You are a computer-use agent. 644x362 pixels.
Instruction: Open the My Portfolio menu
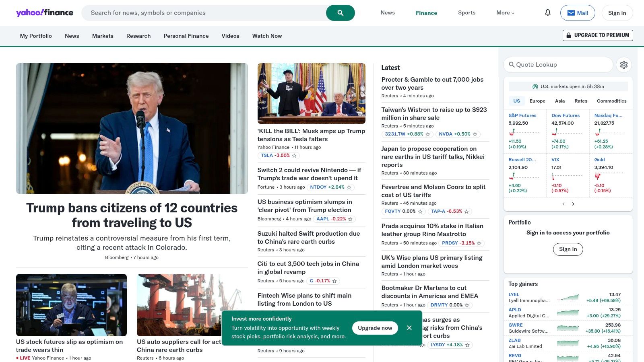(x=36, y=36)
